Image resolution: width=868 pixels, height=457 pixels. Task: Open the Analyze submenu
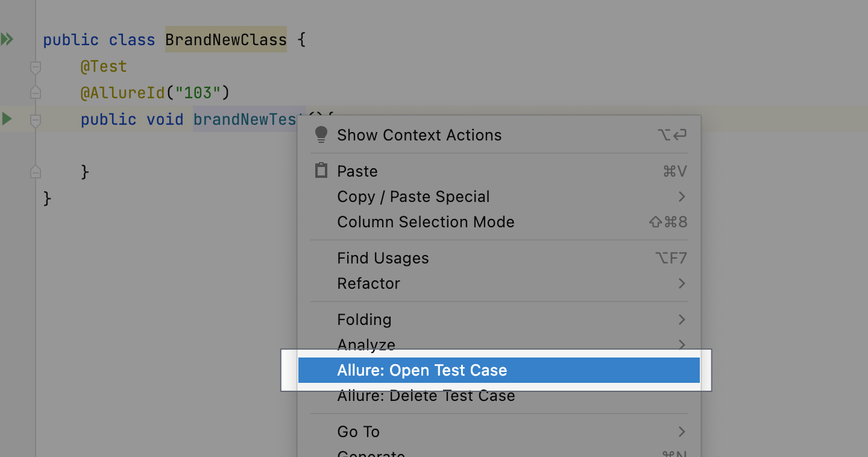(366, 344)
